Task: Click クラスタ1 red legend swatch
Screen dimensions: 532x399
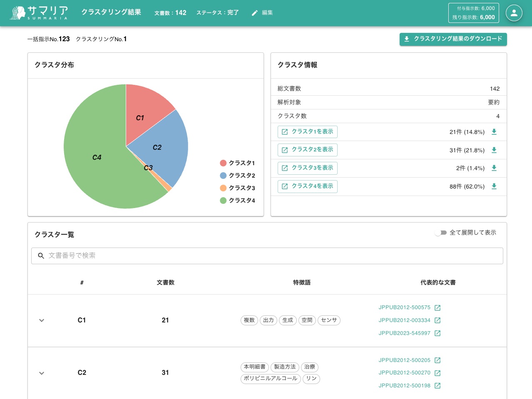Action: pos(223,163)
